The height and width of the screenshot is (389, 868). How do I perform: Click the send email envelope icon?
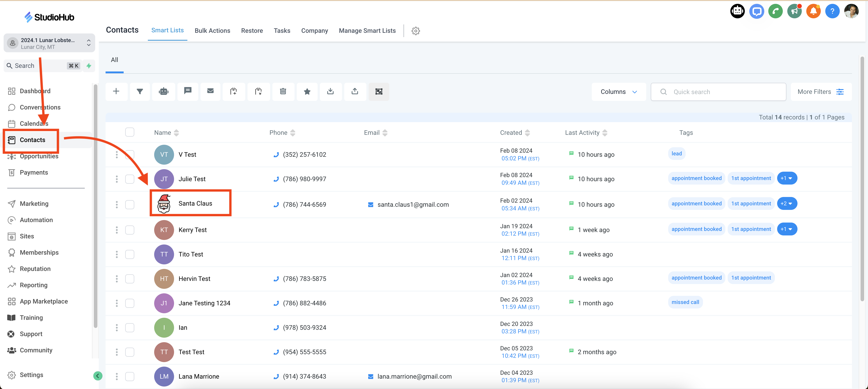(x=210, y=91)
